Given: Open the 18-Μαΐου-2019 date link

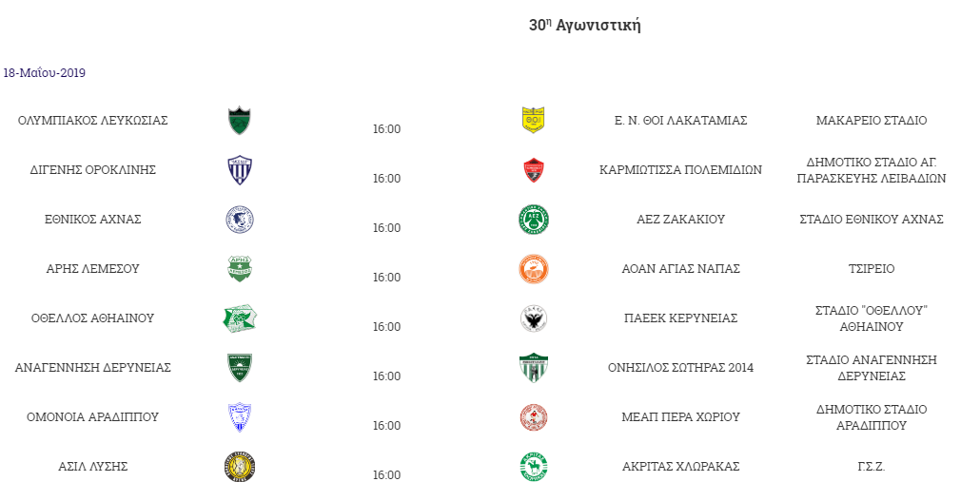Looking at the screenshot, I should 45,73.
